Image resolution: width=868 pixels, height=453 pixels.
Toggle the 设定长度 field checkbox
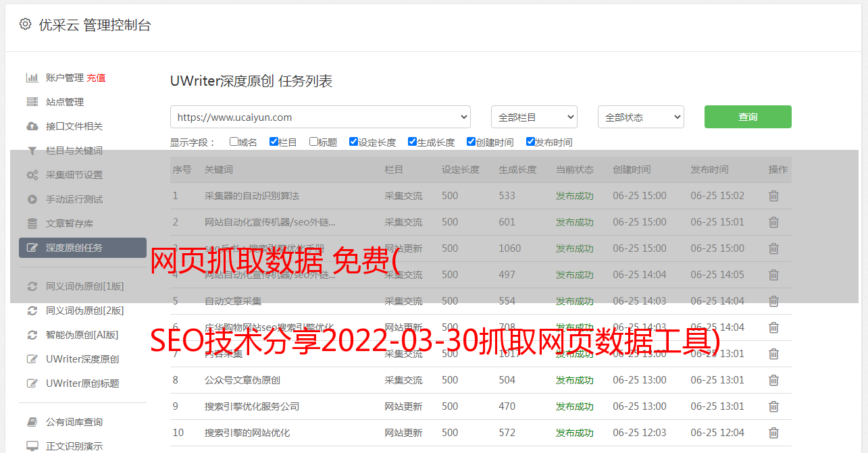(353, 142)
